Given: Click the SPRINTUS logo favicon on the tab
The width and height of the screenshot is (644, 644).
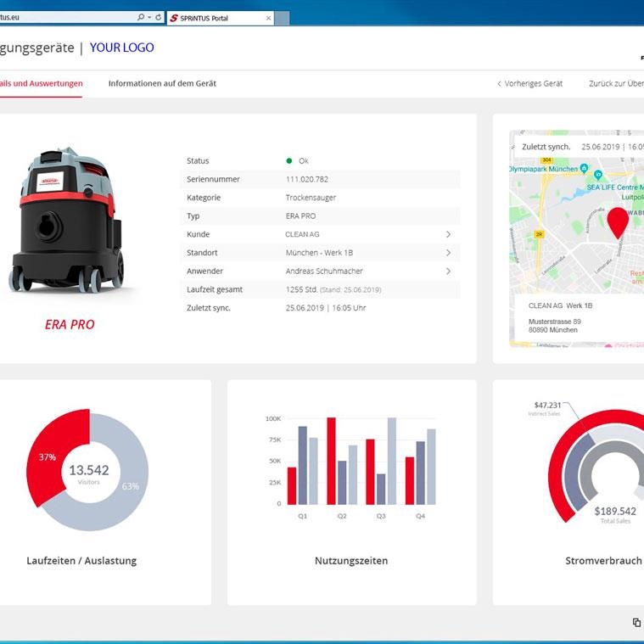Looking at the screenshot, I should tap(175, 18).
